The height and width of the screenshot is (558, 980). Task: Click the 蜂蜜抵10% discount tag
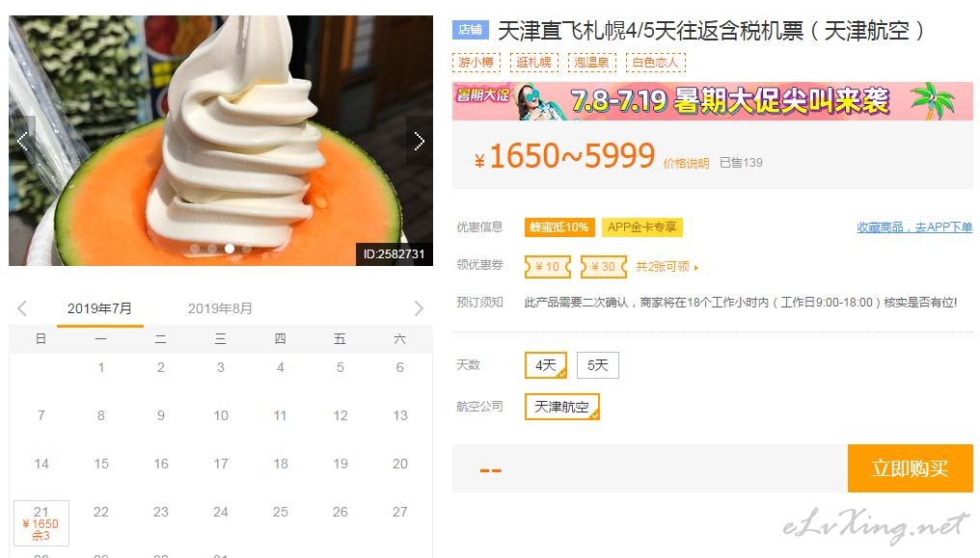pyautogui.click(x=558, y=227)
